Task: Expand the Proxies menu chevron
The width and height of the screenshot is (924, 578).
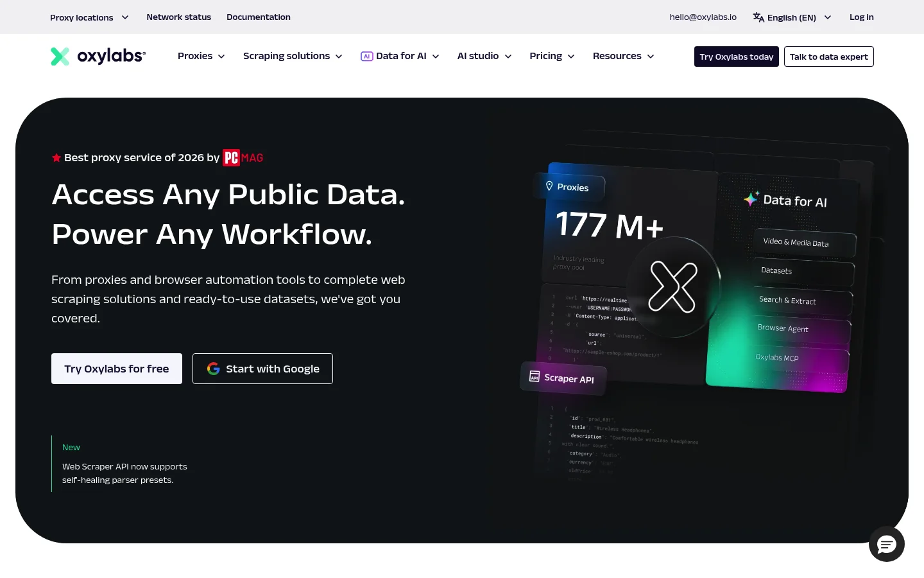Action: [x=221, y=57]
